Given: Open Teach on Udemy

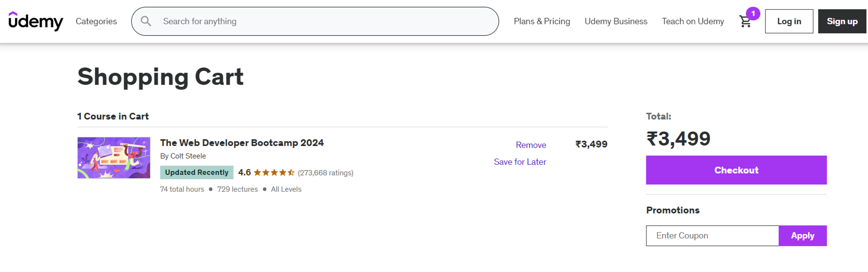Looking at the screenshot, I should 693,21.
